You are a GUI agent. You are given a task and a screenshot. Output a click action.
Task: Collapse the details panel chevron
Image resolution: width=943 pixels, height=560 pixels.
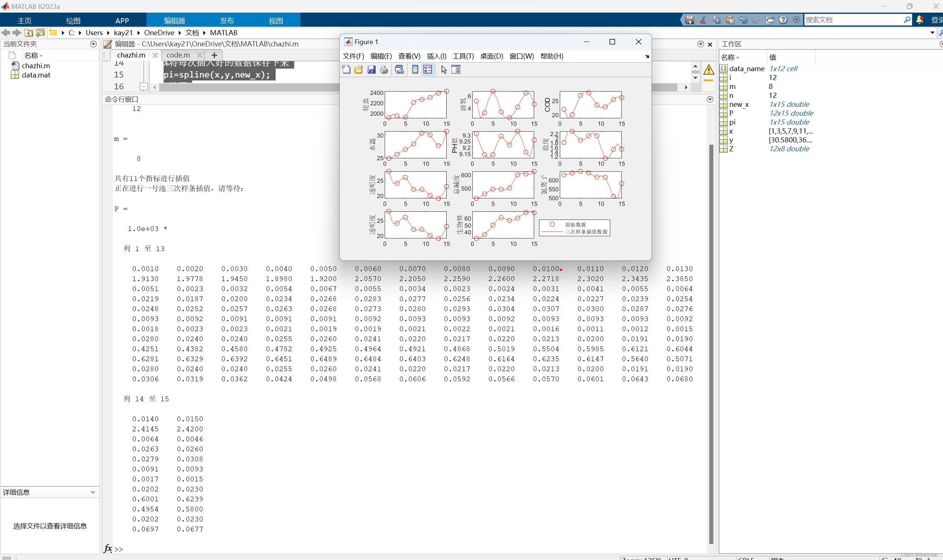point(93,492)
